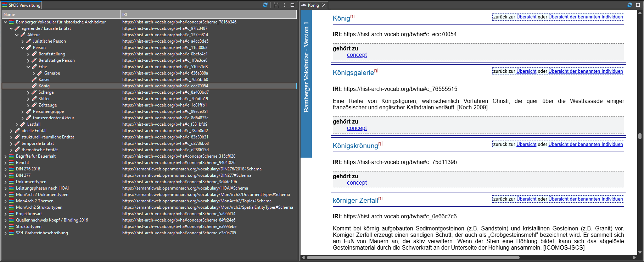
Task: Collapse the Akteur node
Action: click(x=17, y=35)
